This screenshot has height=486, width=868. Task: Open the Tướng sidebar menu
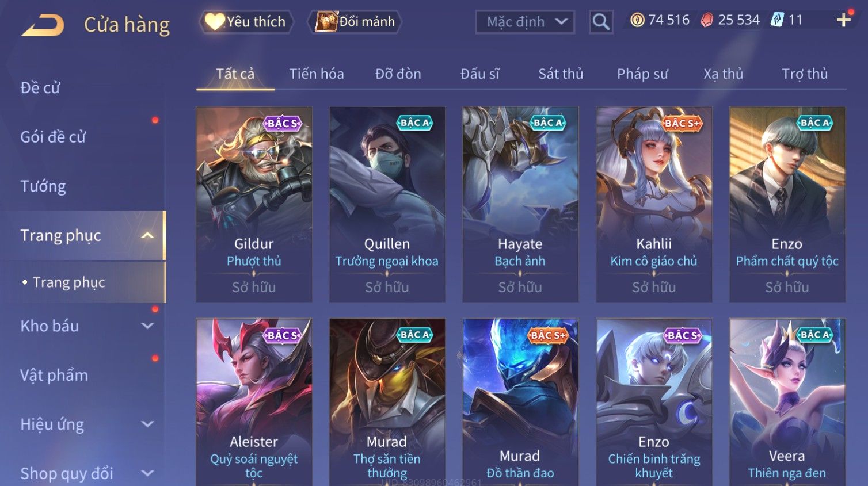coord(43,186)
